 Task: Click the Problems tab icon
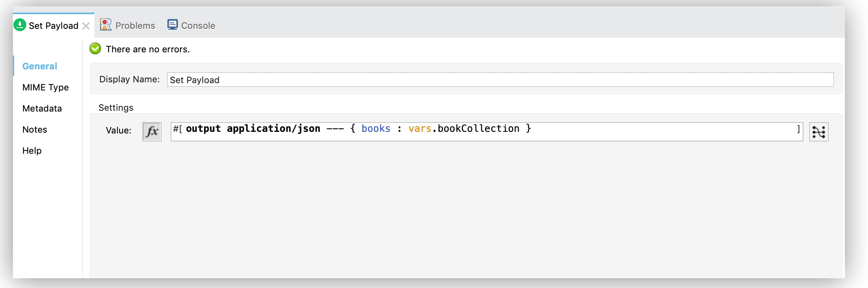[x=106, y=25]
